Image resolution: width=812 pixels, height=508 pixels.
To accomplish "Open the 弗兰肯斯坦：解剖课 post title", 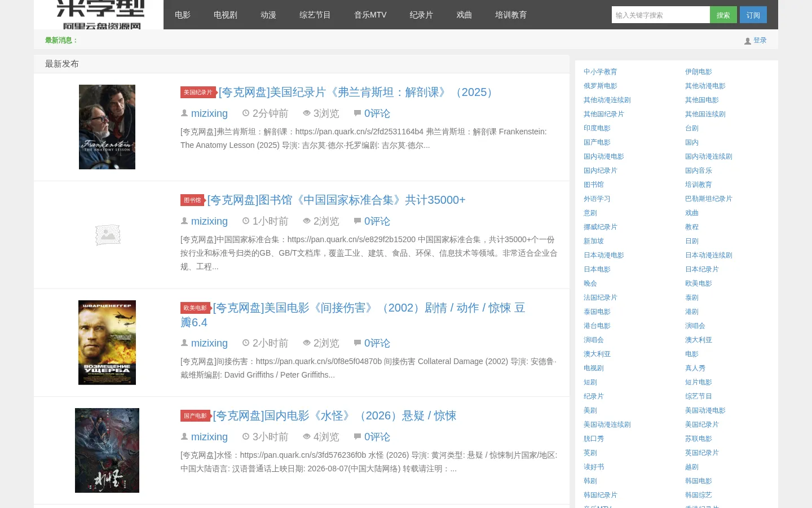I will (x=358, y=92).
